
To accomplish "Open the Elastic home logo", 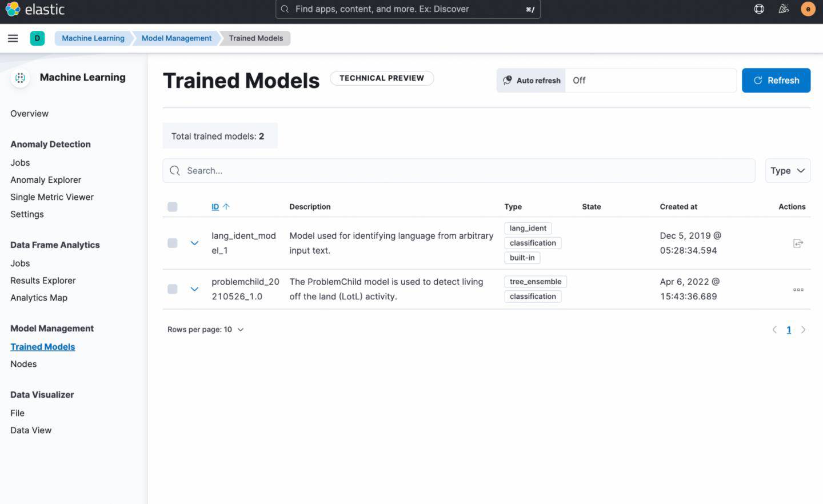I will 34,9.
